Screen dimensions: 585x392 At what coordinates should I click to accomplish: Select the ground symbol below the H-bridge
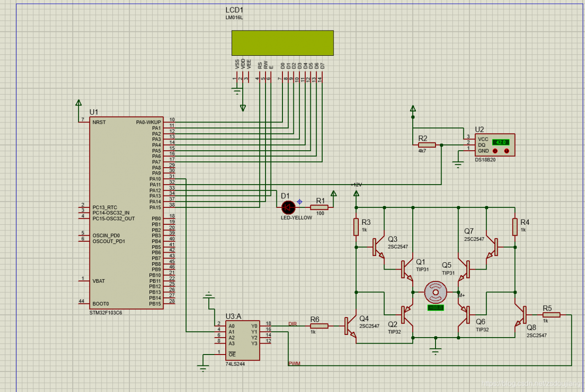coord(436,351)
